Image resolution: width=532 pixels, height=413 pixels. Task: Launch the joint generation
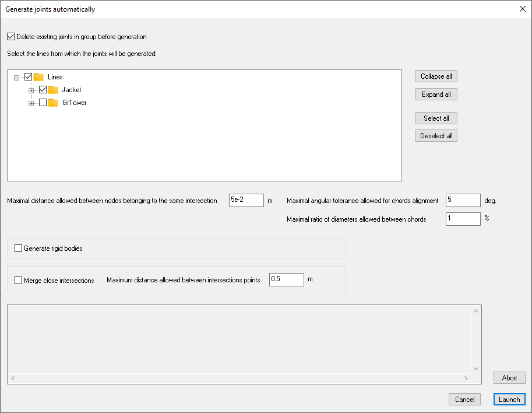(x=509, y=400)
